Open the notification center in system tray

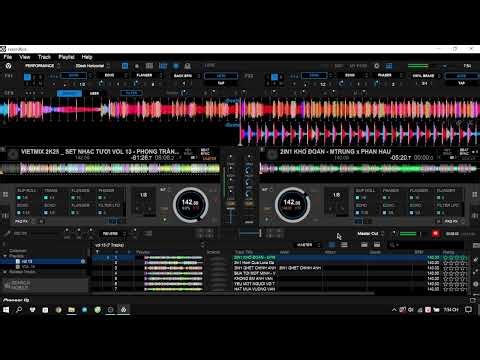click(x=468, y=310)
